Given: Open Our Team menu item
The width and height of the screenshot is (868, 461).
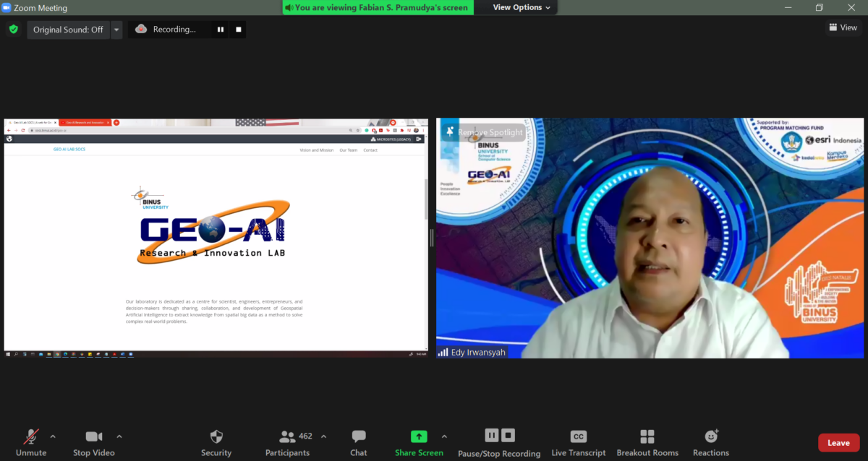Looking at the screenshot, I should pos(348,150).
